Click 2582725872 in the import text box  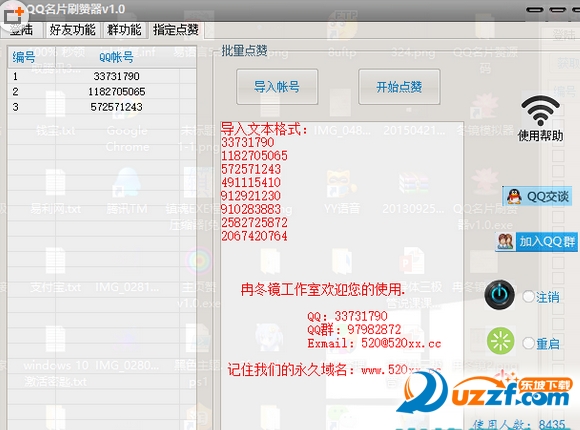point(254,222)
